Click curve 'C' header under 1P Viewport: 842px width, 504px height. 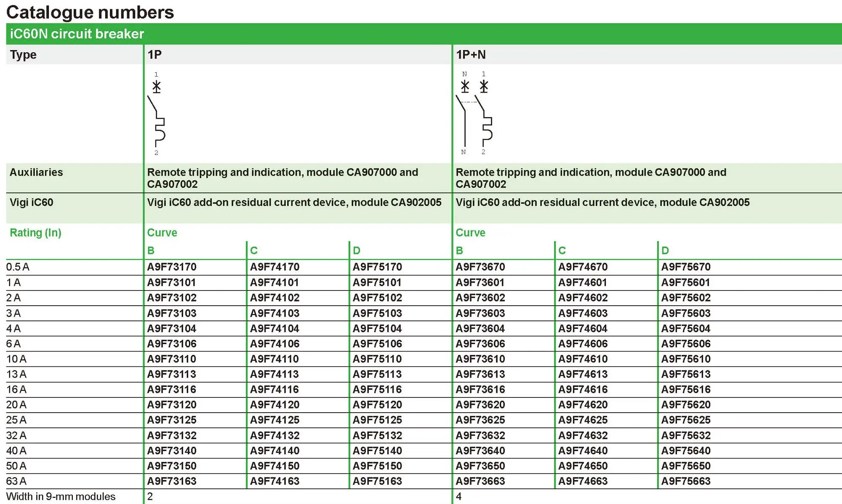click(254, 251)
